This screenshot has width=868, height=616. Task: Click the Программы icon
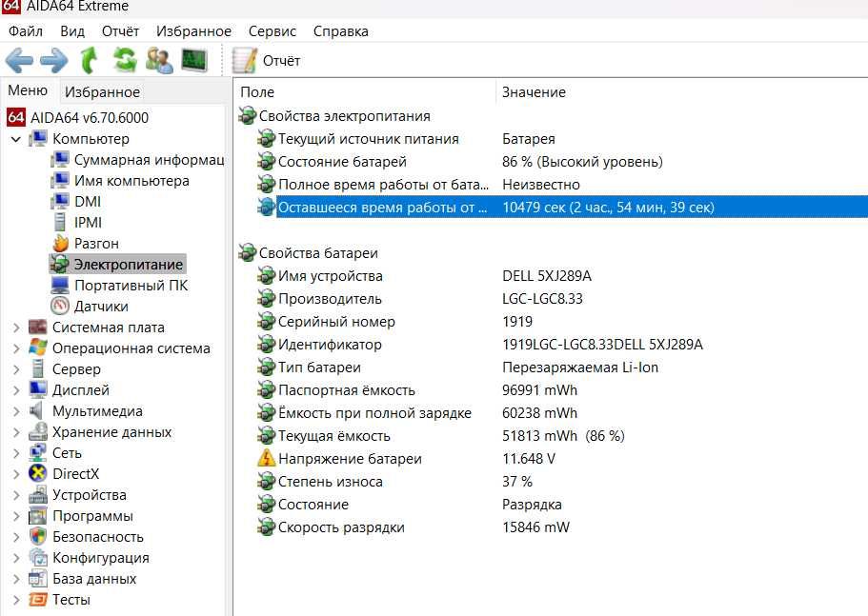coord(38,515)
